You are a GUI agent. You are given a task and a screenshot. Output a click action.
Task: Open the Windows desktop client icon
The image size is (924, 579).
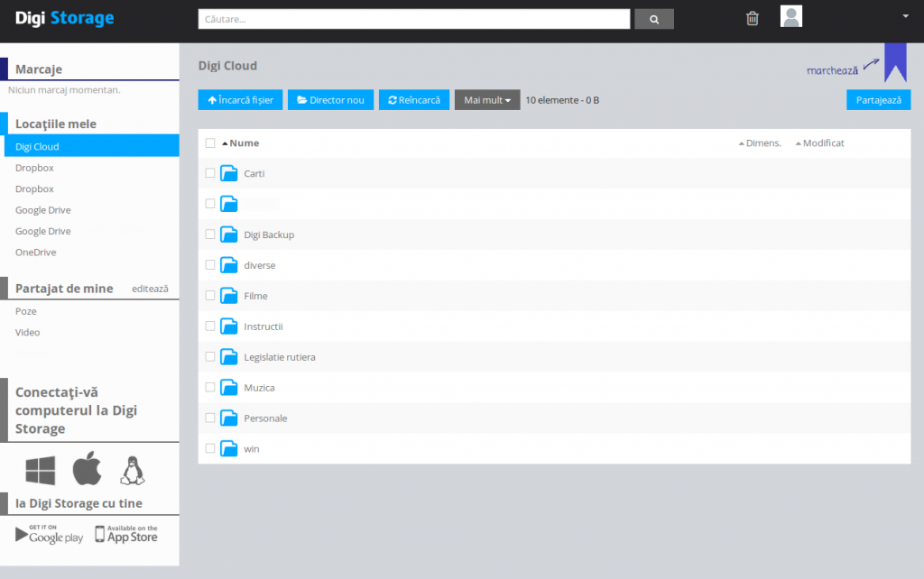(41, 470)
